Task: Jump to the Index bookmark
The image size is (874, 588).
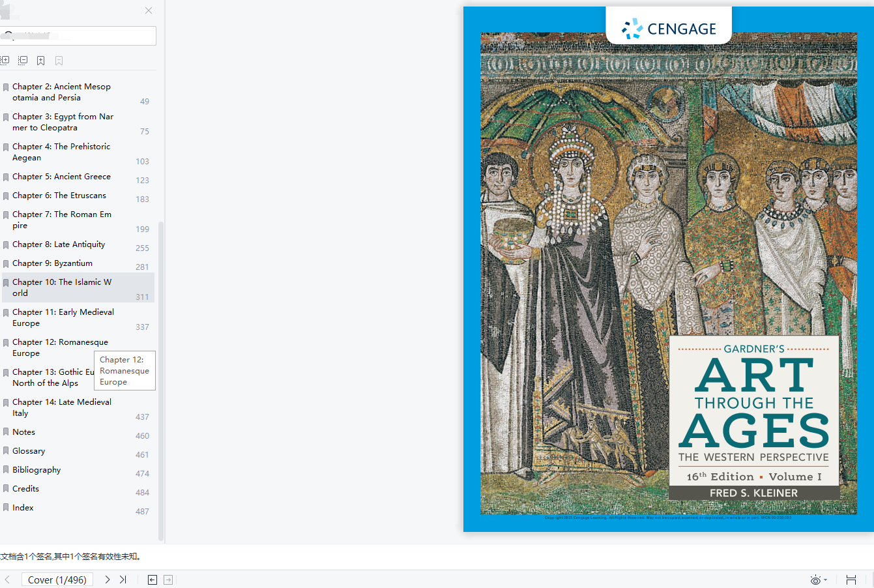Action: tap(23, 508)
